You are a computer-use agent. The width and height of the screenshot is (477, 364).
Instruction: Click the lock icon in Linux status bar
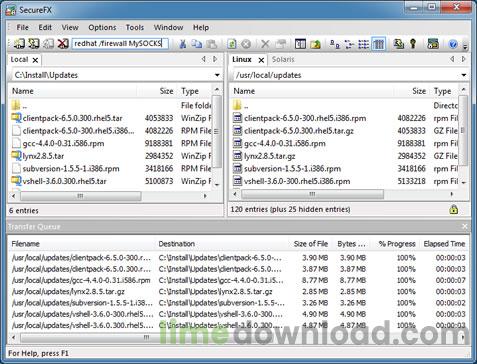click(x=453, y=210)
